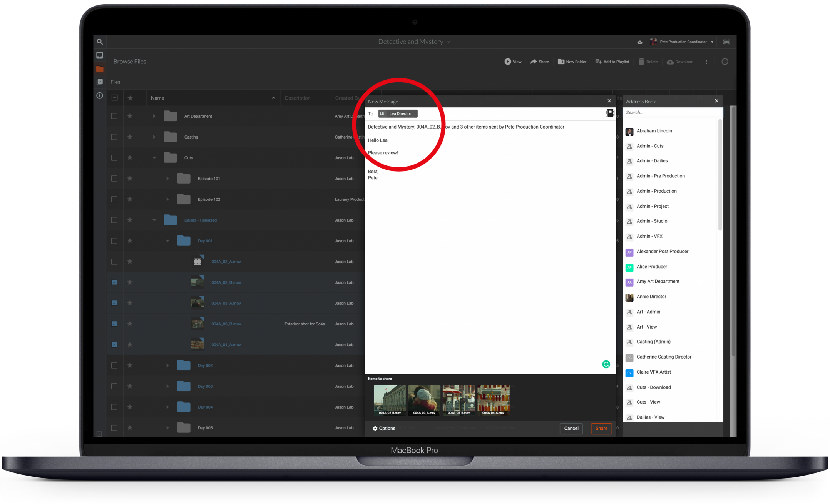This screenshot has width=830, height=504.
Task: Click the search magnifier icon in the sidebar
Action: pos(100,42)
